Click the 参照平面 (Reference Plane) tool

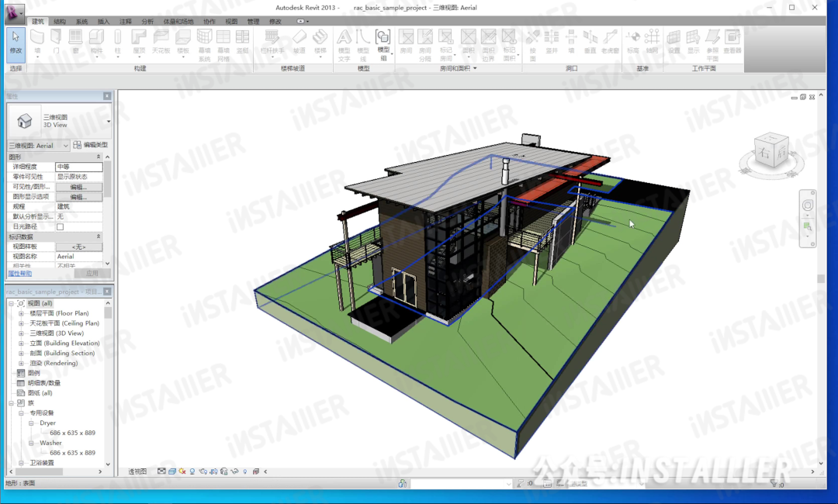712,45
